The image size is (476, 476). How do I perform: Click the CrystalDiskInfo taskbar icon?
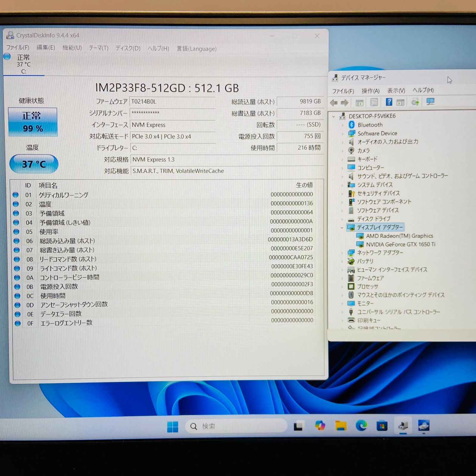click(x=424, y=426)
